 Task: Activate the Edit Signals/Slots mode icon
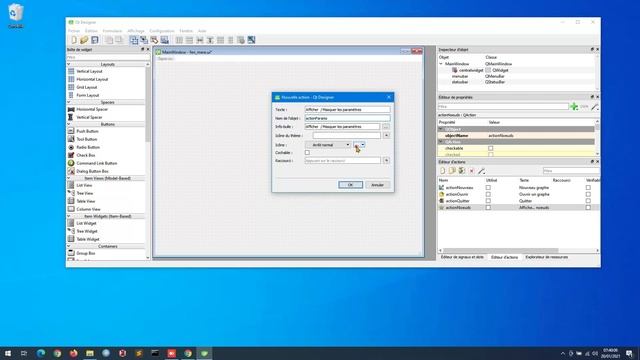pos(144,40)
